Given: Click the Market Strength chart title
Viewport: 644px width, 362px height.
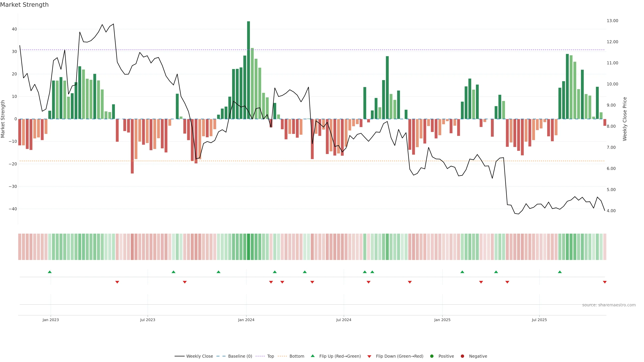Looking at the screenshot, I should coord(24,5).
